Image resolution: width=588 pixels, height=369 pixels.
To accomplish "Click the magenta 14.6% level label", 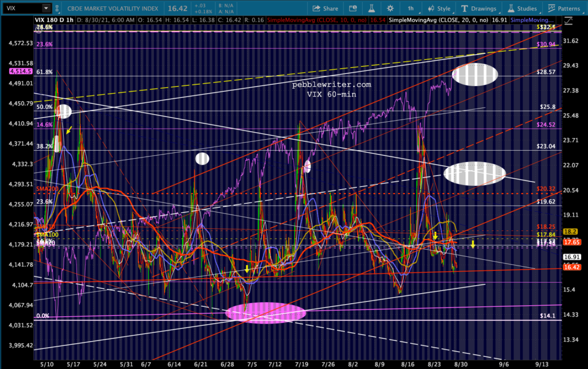I will (45, 125).
